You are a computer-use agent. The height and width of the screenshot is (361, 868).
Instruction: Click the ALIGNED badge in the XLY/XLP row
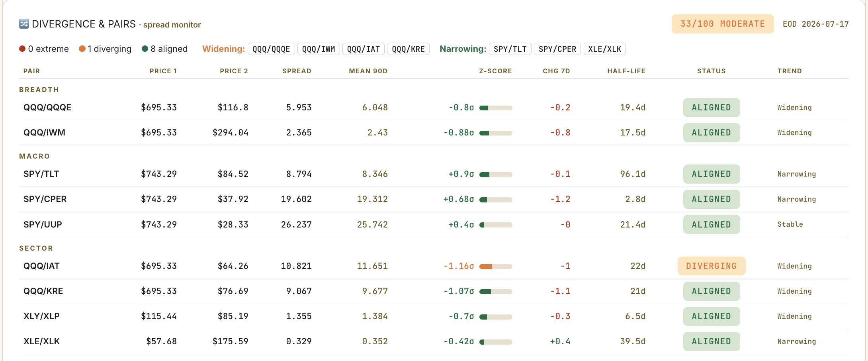(712, 316)
